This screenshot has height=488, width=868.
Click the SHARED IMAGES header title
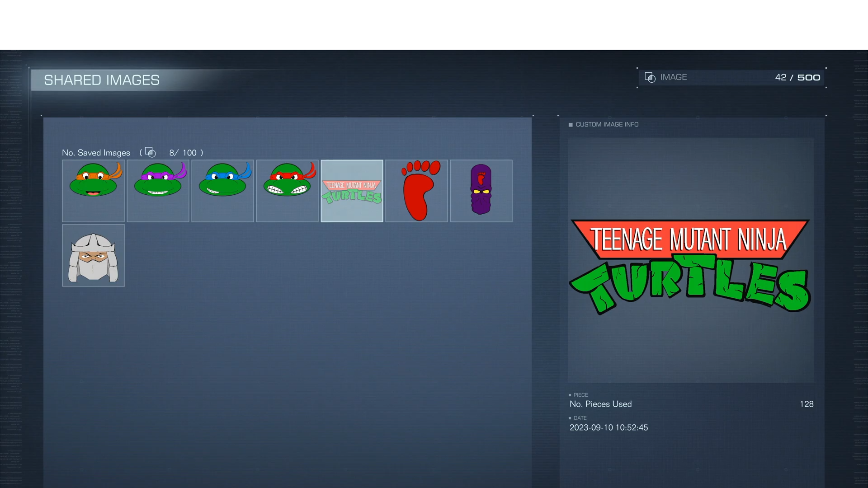click(102, 80)
